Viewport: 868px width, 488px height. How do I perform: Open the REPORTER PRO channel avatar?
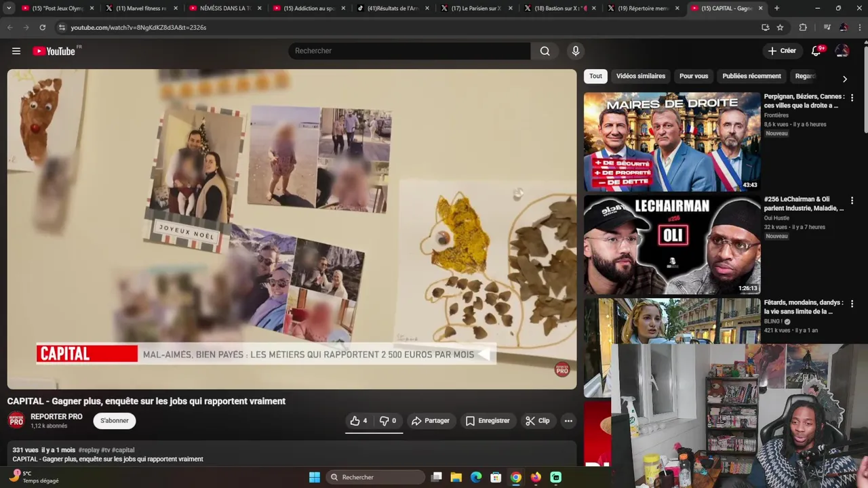16,421
